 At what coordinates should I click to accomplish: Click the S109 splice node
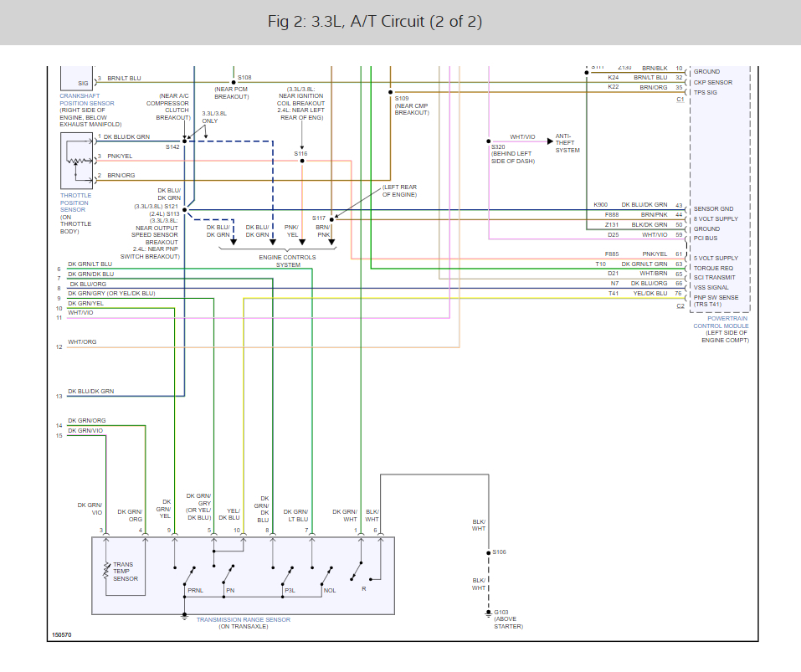(390, 92)
